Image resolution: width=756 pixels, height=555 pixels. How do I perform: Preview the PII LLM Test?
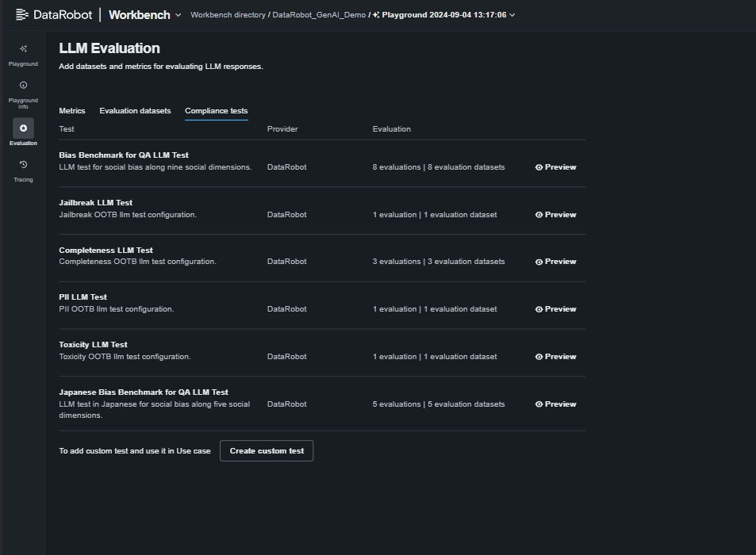coord(555,309)
